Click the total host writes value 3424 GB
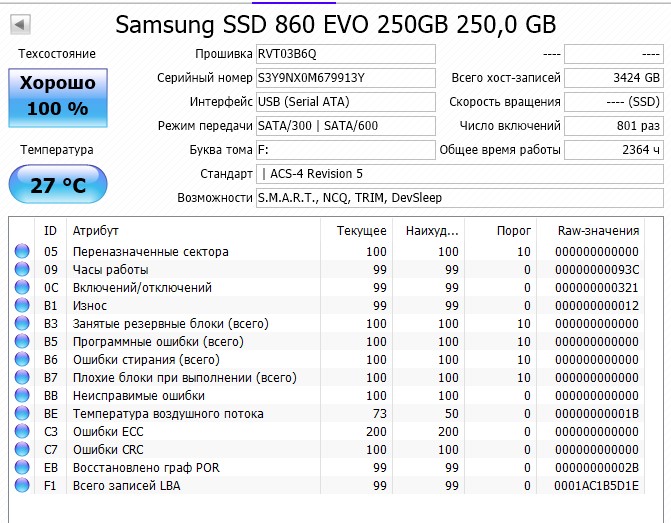Image resolution: width=671 pixels, height=523 pixels. tap(614, 78)
